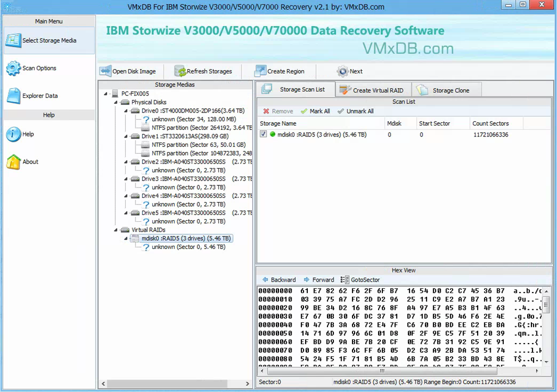557x392 pixels.
Task: Click the Physical Disks group icon
Action: (125, 102)
